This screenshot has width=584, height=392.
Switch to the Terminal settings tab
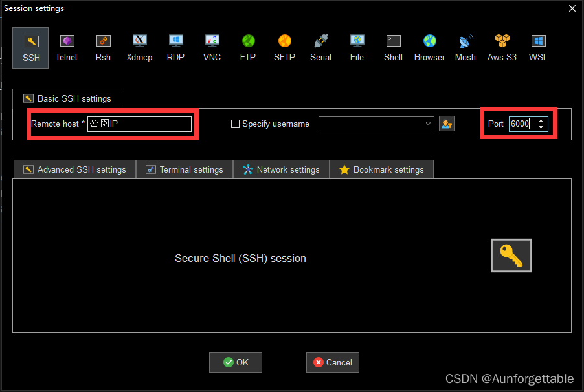point(185,169)
